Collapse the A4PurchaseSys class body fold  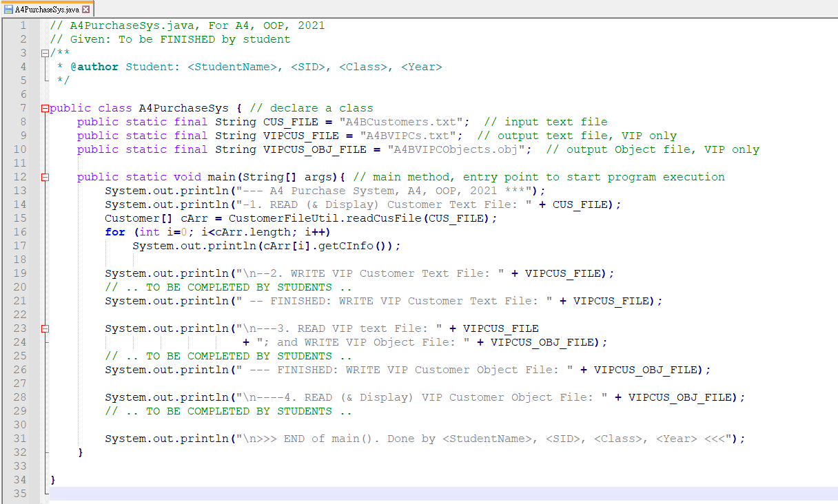(x=44, y=107)
